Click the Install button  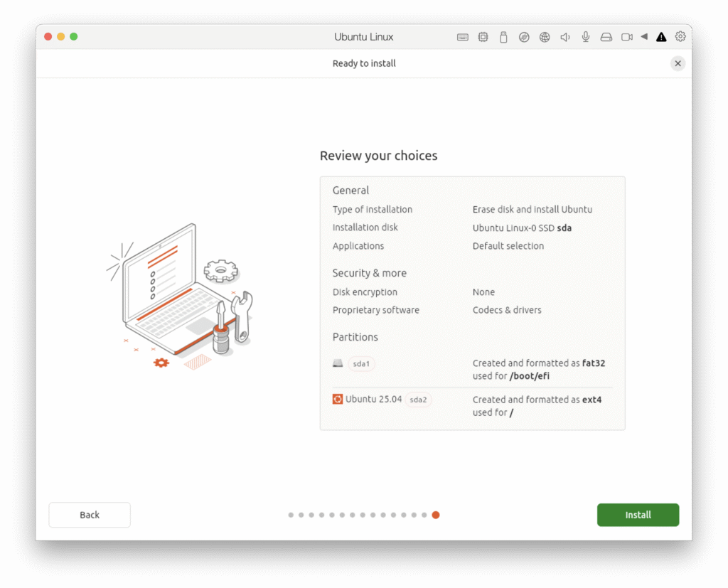tap(638, 515)
